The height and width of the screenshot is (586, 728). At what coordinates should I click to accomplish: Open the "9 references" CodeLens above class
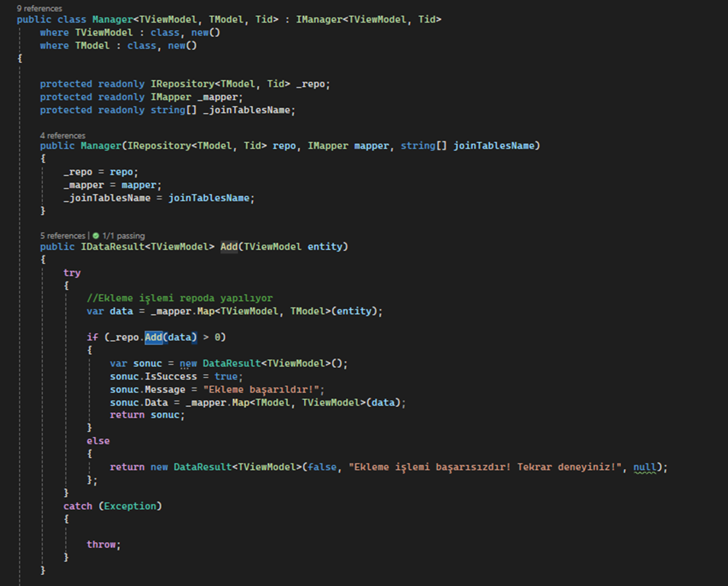click(40, 8)
